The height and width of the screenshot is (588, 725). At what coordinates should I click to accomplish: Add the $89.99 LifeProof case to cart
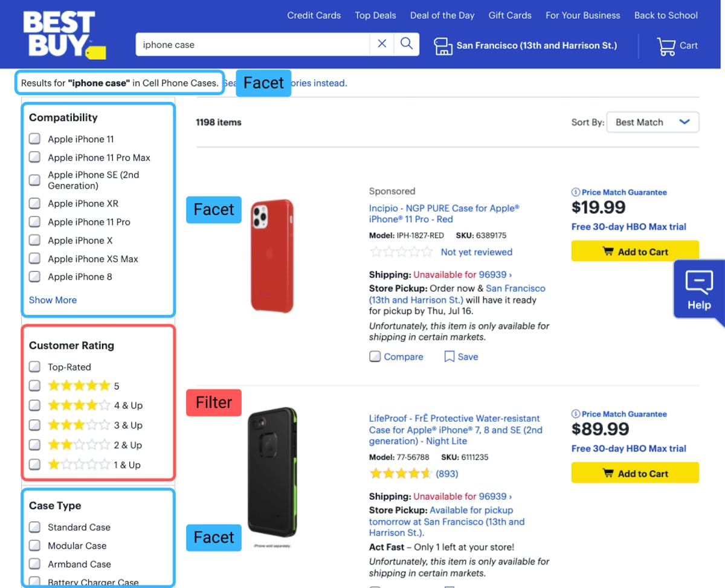[635, 473]
